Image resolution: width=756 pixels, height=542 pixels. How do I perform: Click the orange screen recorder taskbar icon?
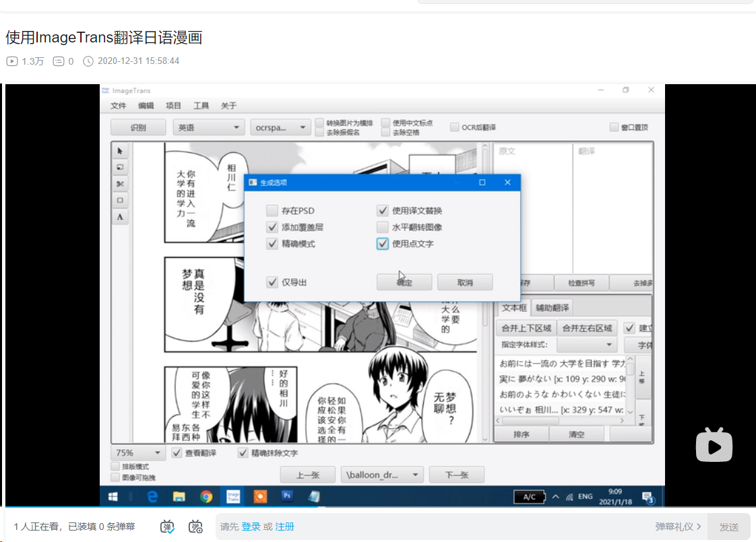[x=260, y=496]
